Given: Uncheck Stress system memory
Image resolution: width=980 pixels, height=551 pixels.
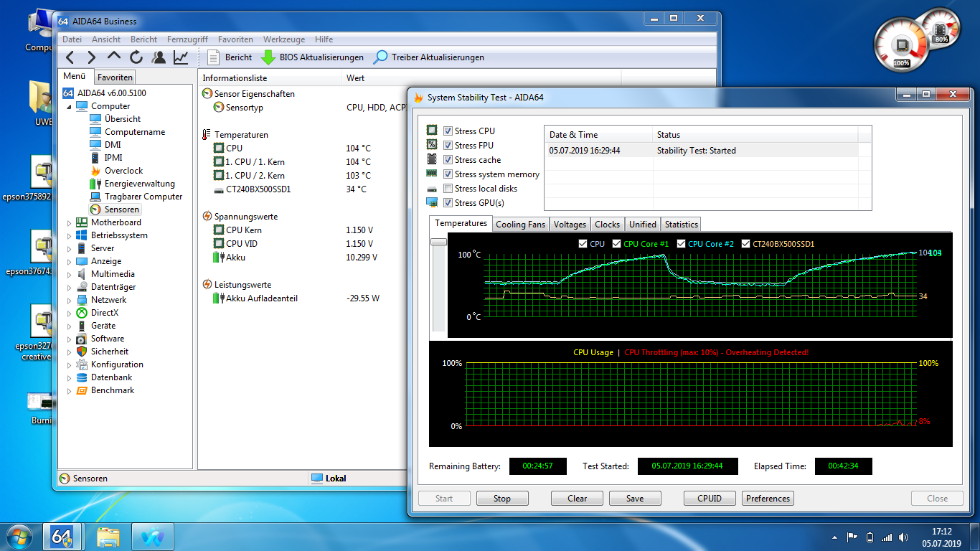Looking at the screenshot, I should pyautogui.click(x=448, y=174).
